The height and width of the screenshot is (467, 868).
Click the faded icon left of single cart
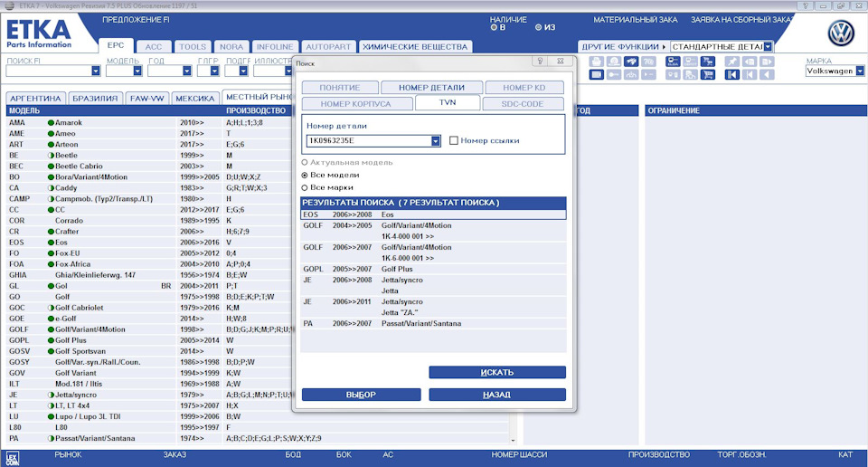[690, 75]
